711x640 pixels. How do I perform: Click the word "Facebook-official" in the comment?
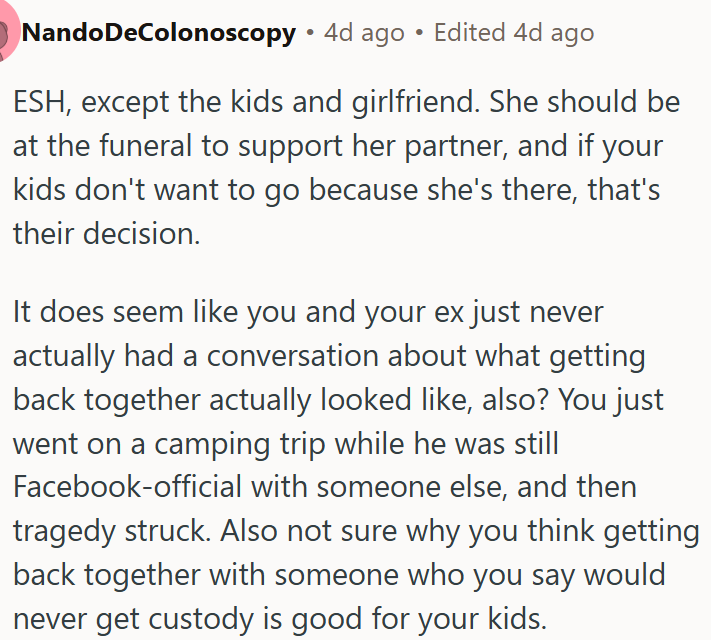[127, 487]
